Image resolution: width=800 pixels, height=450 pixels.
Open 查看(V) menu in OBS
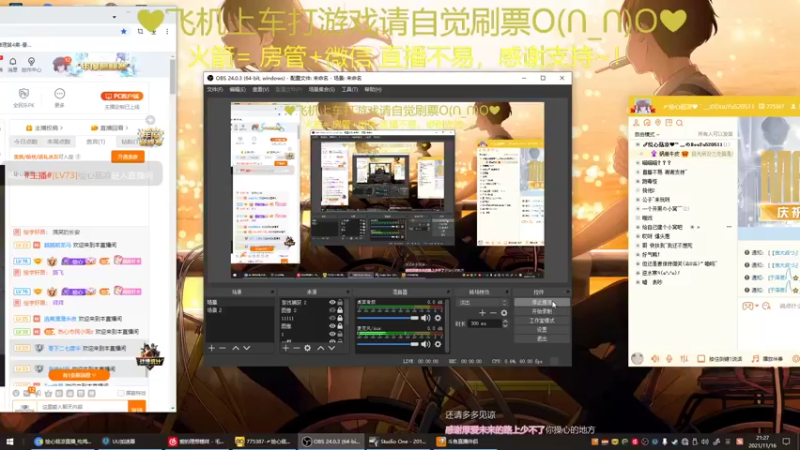(x=261, y=90)
